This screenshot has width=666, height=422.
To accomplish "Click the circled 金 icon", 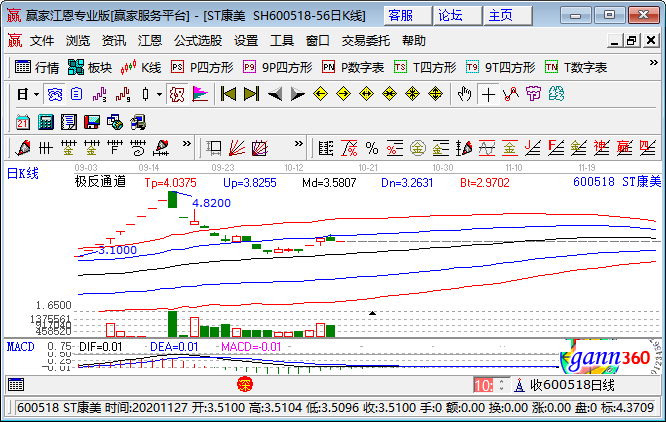I will tap(418, 148).
